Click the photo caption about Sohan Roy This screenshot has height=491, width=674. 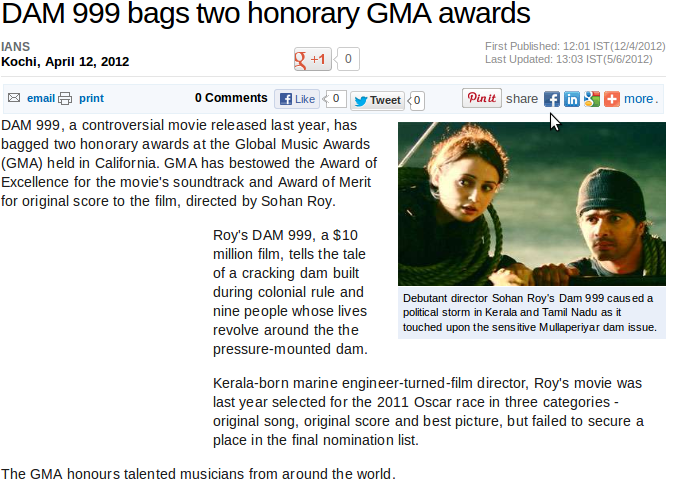point(532,312)
